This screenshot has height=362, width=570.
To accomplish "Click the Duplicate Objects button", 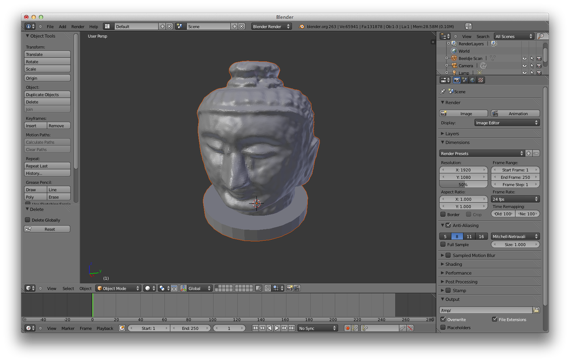I will click(47, 94).
